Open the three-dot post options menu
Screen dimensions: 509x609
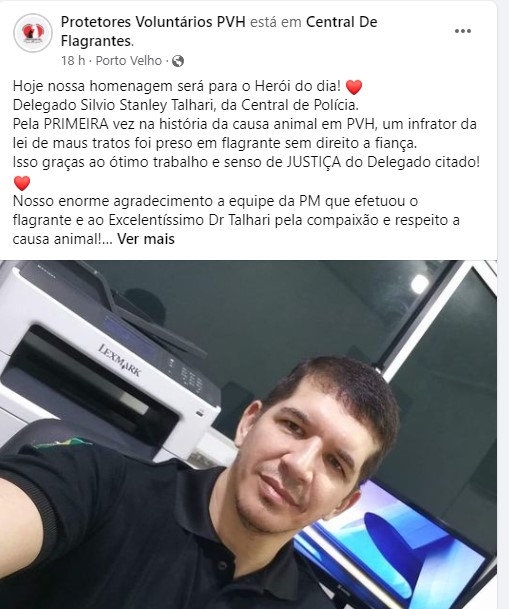point(462,31)
